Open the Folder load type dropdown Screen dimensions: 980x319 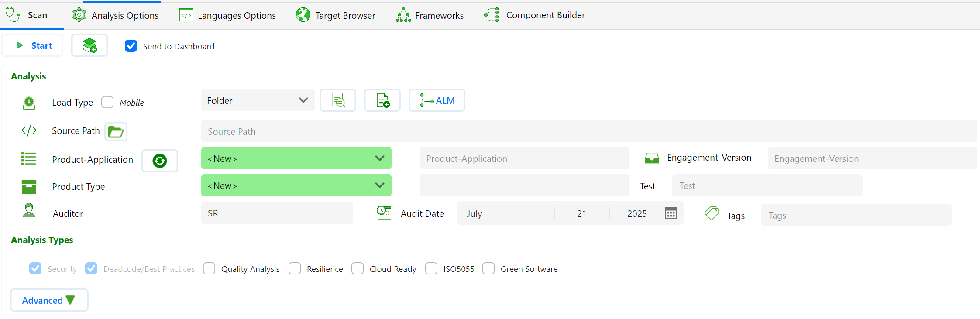(x=258, y=100)
